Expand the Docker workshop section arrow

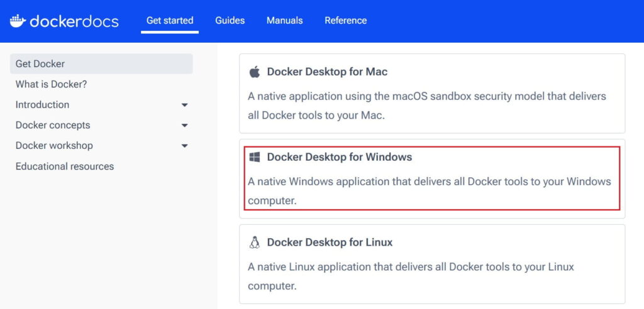tap(184, 146)
